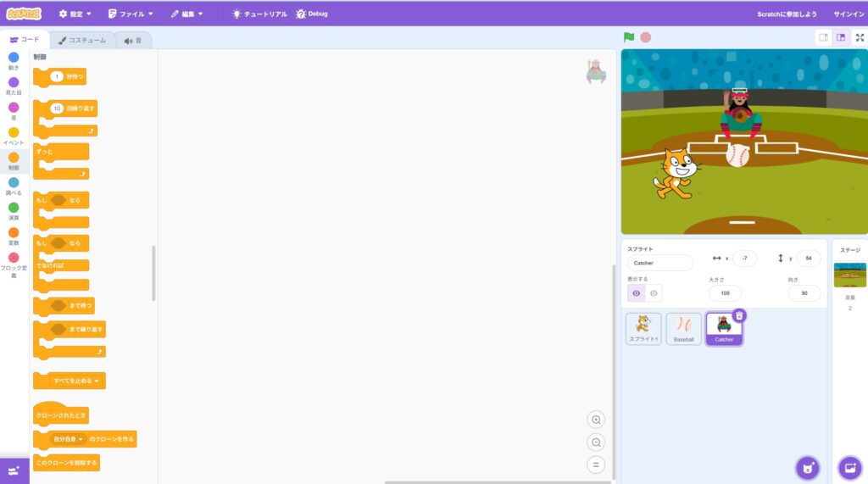Open チュートリアル tutorials
This screenshot has height=484, width=868.
(x=259, y=14)
